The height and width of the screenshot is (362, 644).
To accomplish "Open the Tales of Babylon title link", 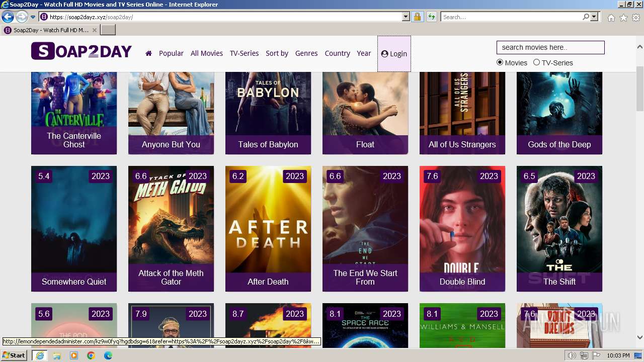I will pos(268,144).
